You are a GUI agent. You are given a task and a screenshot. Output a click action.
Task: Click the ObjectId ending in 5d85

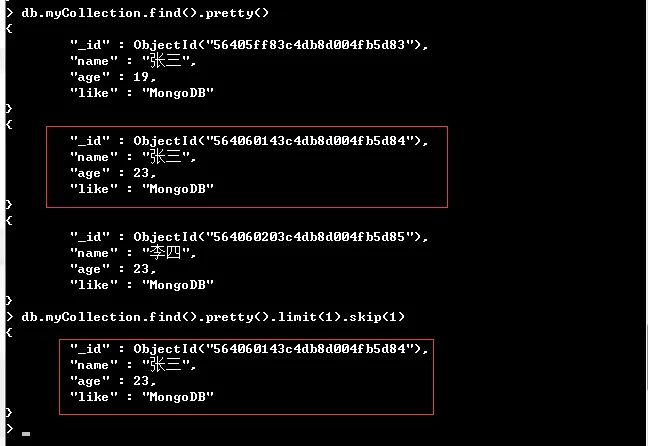click(280, 237)
